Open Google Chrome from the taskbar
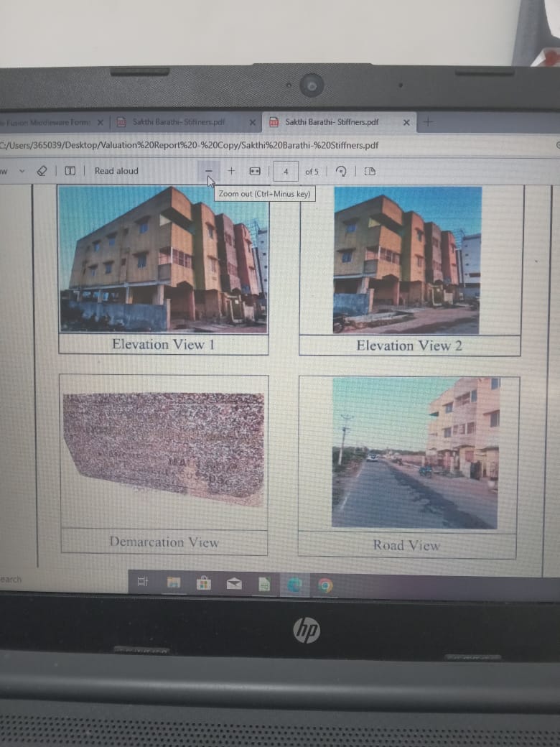The image size is (560, 747). [325, 586]
